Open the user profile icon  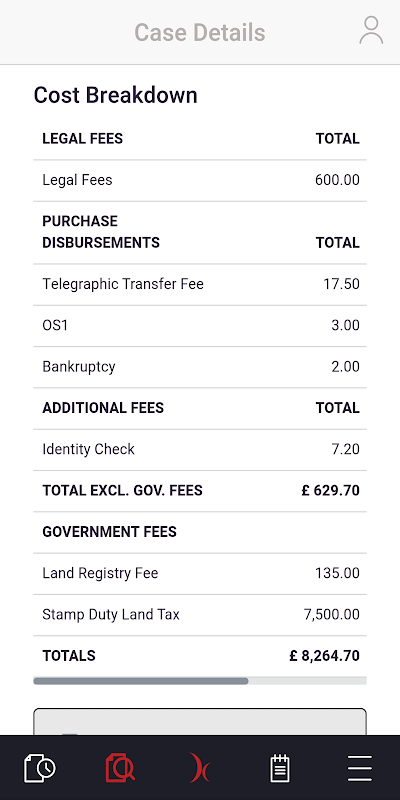click(x=371, y=31)
